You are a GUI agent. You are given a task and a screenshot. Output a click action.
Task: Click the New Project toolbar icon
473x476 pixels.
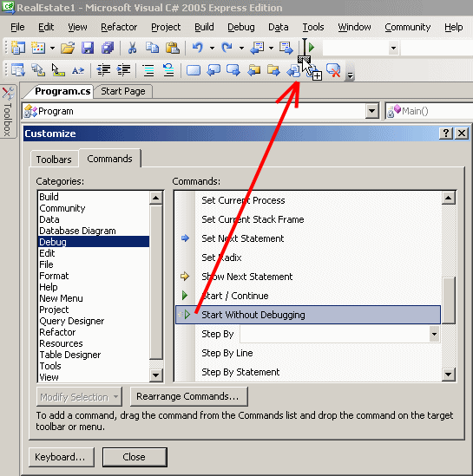pos(18,48)
